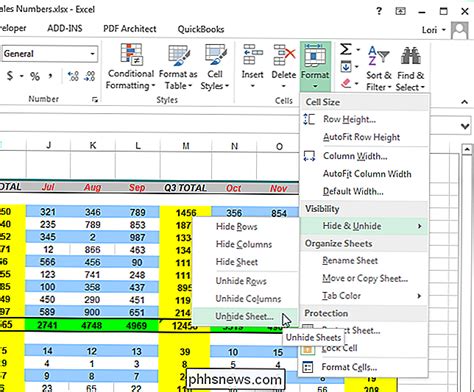Apply Percent Style format
Screen dimensions: 474x392
[35, 76]
